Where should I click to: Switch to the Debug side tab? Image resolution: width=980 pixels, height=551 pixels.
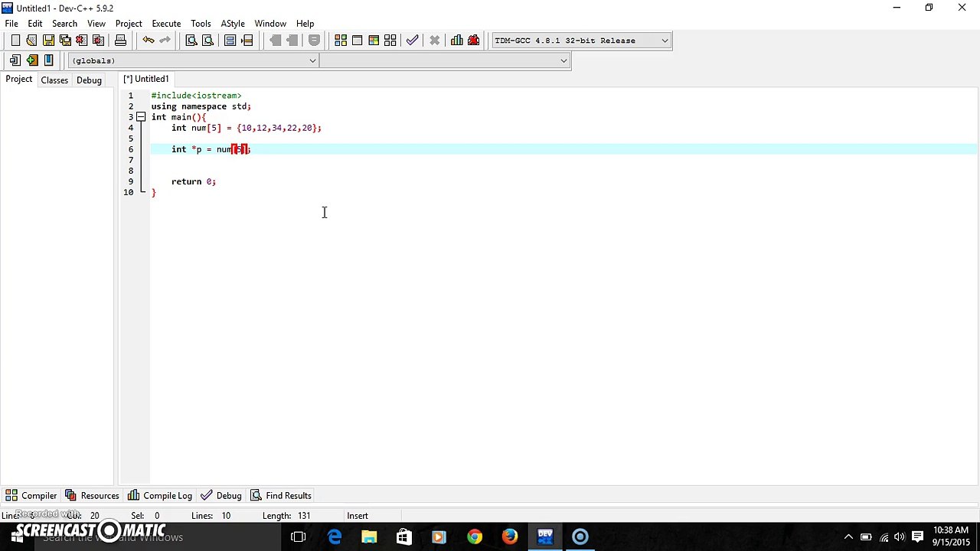[89, 80]
